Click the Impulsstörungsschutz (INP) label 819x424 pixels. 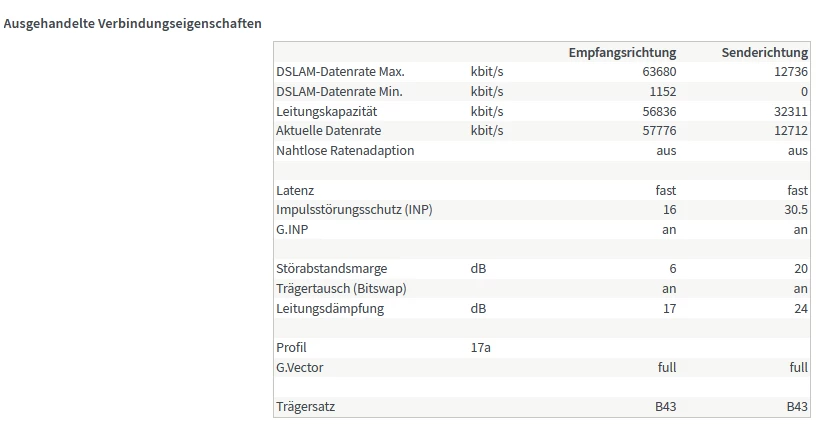[x=355, y=210]
